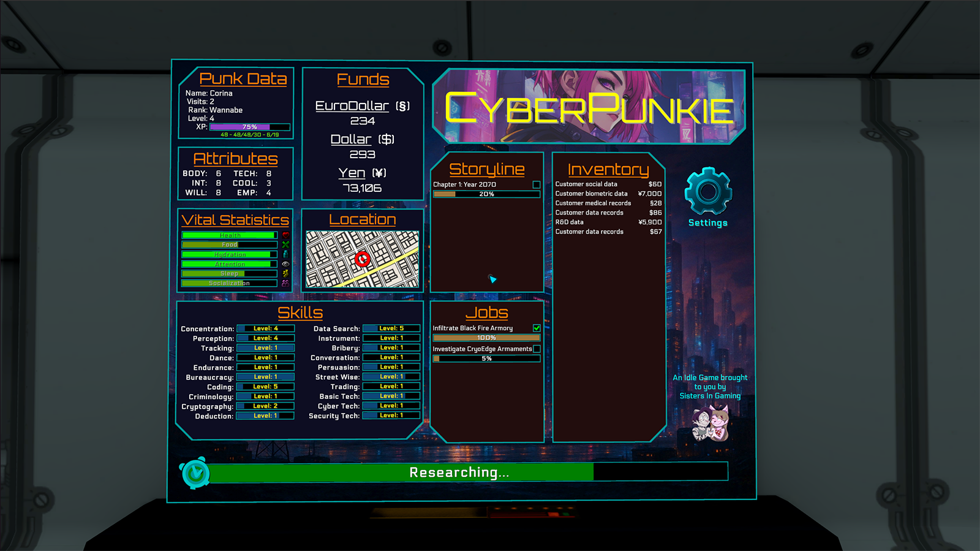Click the Attention vital bar
Image resolution: width=980 pixels, height=551 pixels.
tap(230, 264)
